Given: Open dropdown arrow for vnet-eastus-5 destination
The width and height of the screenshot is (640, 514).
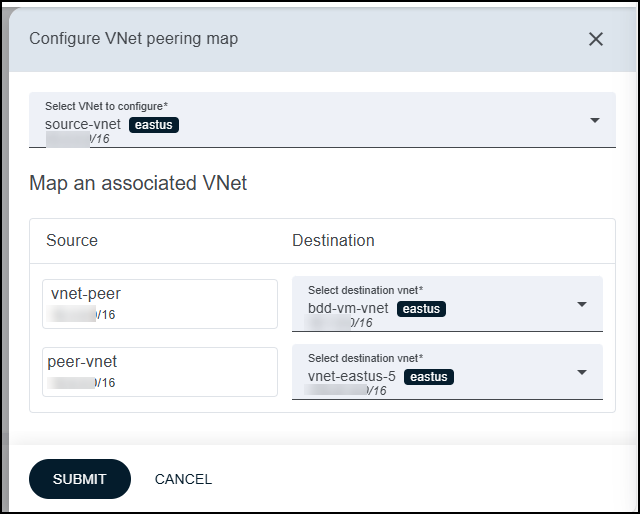Looking at the screenshot, I should (x=582, y=372).
